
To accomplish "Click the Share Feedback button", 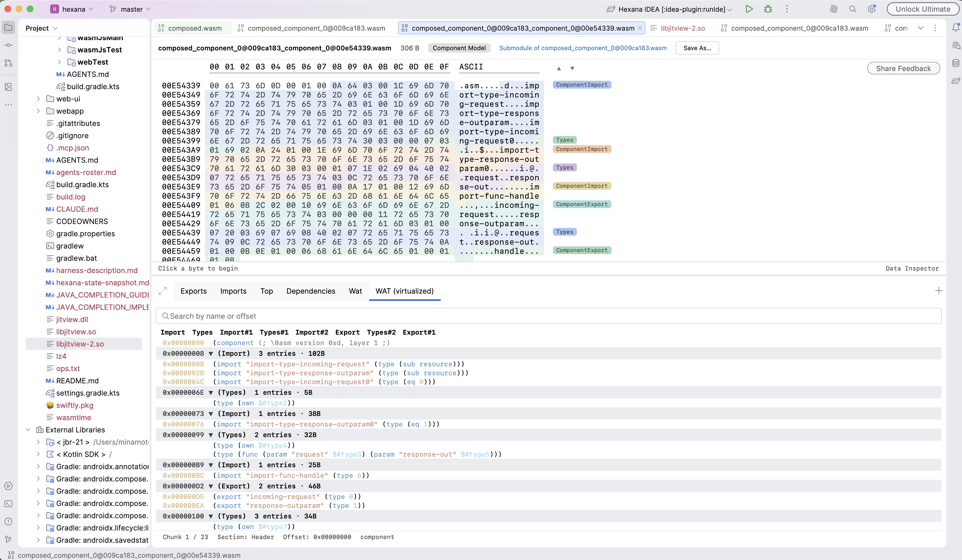I will pos(903,69).
